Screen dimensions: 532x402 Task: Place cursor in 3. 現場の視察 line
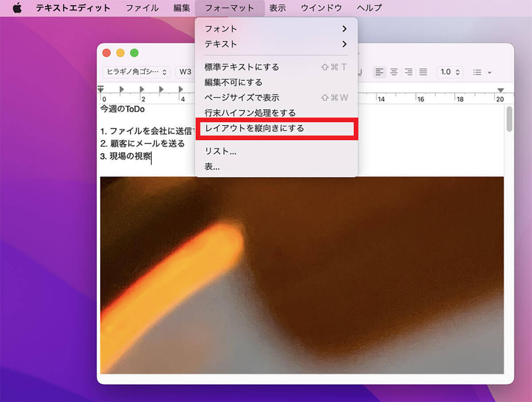click(125, 156)
